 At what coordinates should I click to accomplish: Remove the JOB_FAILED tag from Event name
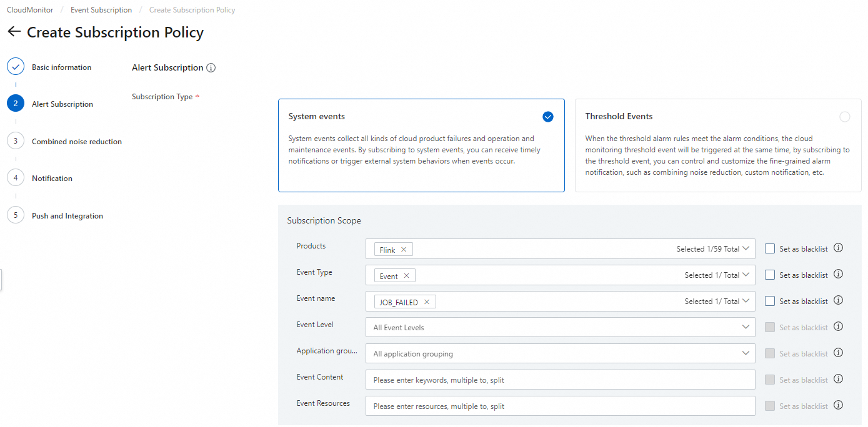(x=427, y=302)
